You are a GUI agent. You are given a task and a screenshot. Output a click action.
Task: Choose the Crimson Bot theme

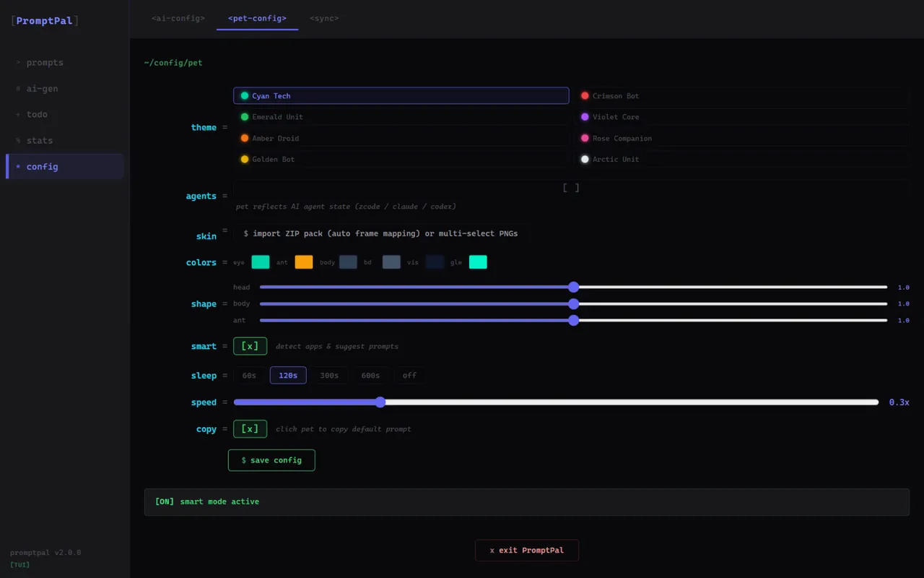(x=741, y=95)
